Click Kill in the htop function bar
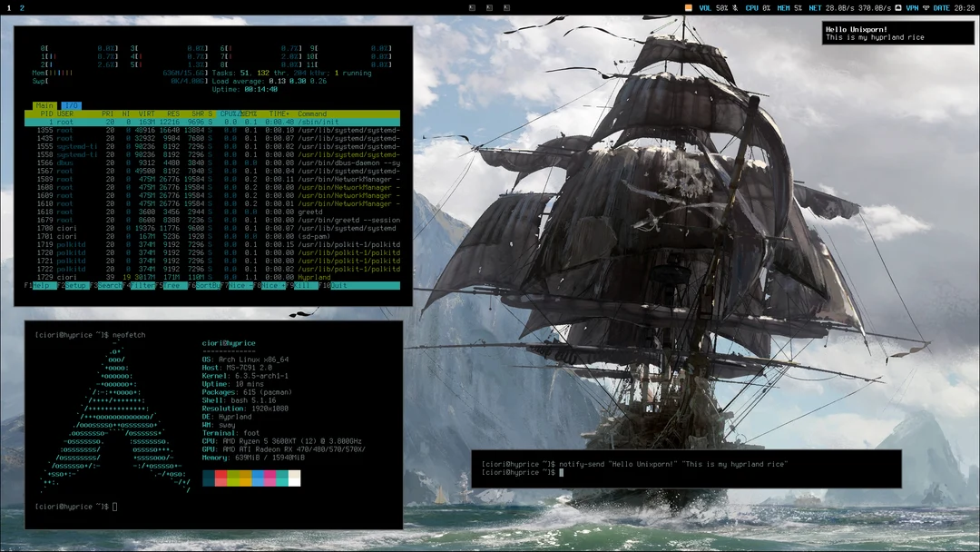Viewport: 980px width, 552px height. point(299,285)
